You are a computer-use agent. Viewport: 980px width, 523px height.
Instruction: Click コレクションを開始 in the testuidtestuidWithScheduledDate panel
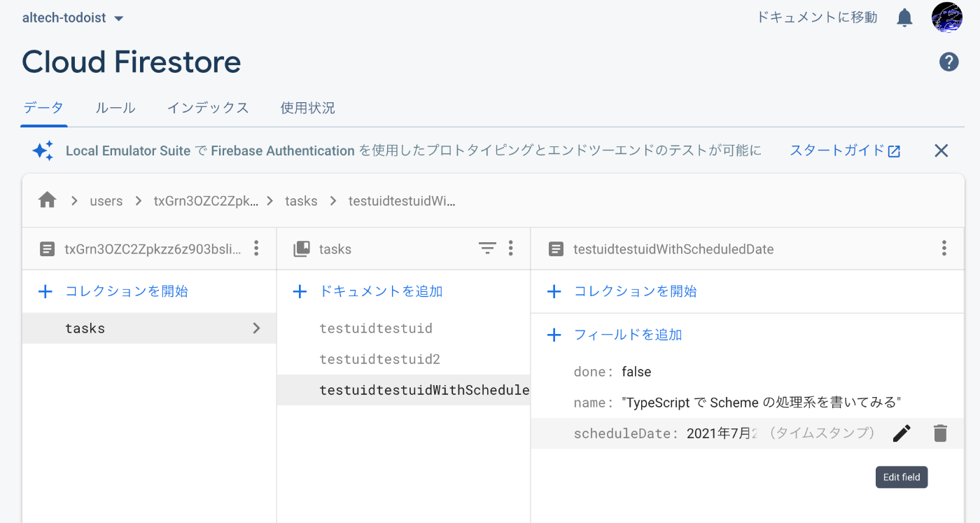point(622,291)
